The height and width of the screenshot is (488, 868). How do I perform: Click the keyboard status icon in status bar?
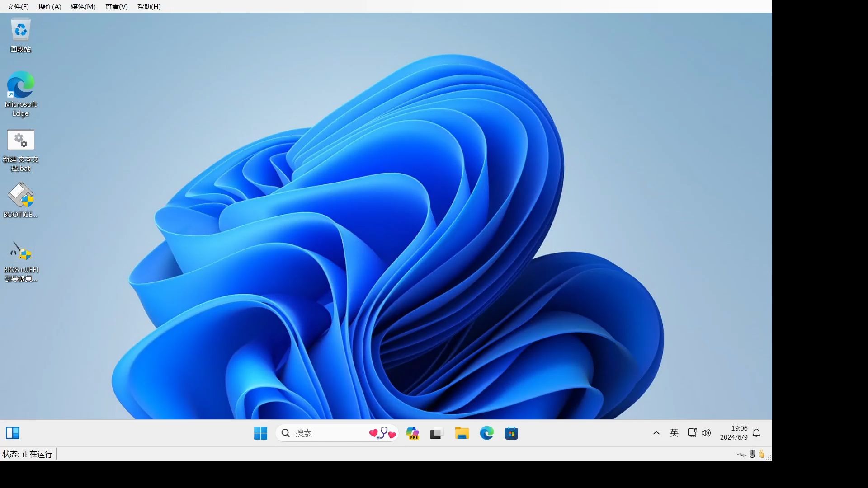(742, 454)
